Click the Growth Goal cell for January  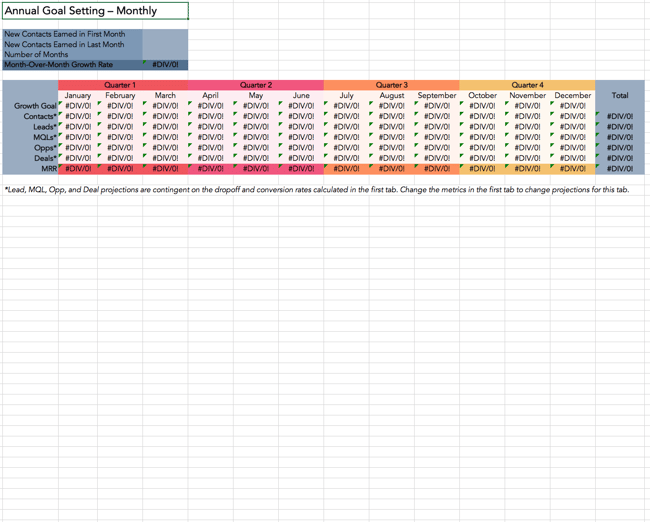pos(78,106)
